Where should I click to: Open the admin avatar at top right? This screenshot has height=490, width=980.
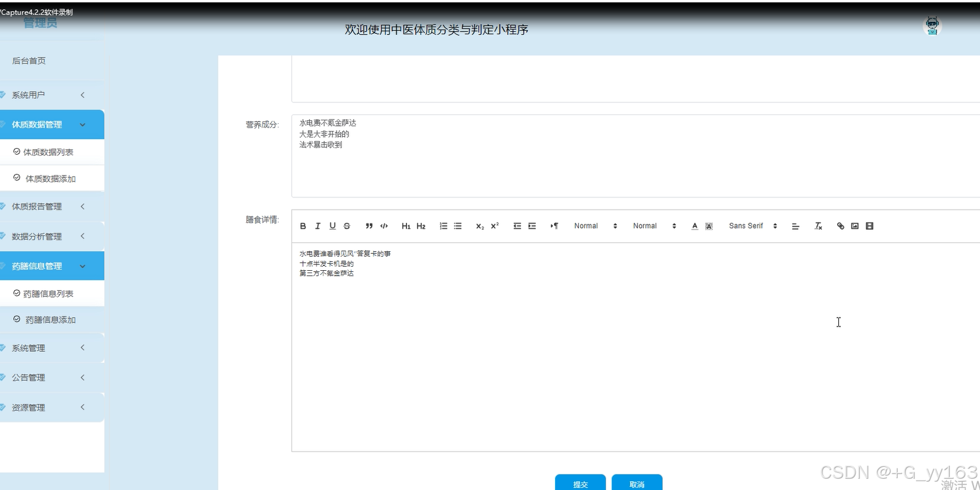932,25
